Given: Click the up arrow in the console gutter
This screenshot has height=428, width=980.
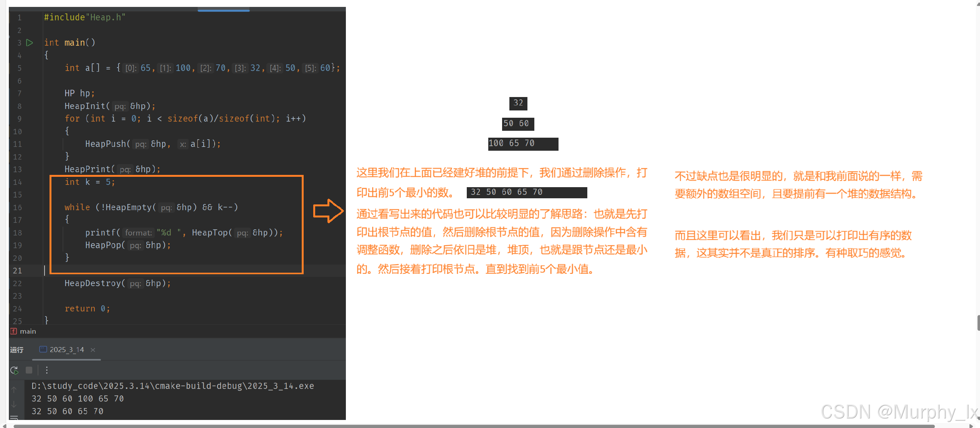Looking at the screenshot, I should coord(14,390).
